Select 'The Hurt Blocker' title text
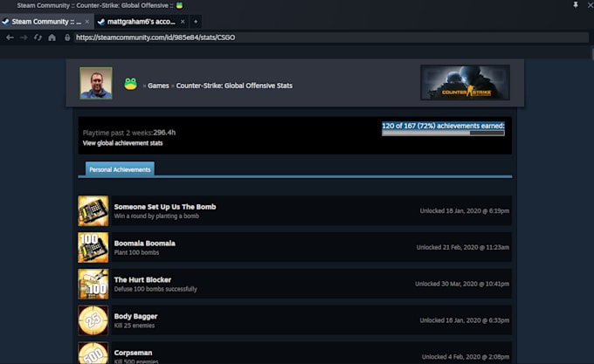The width and height of the screenshot is (594, 364). (142, 279)
